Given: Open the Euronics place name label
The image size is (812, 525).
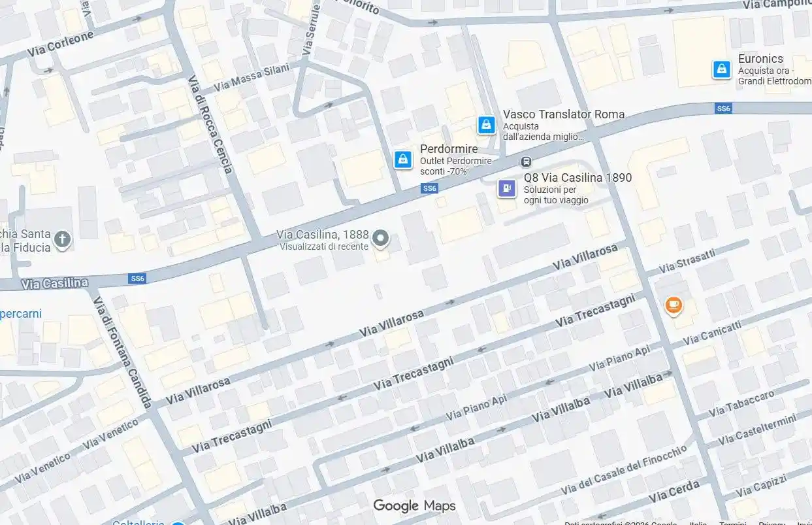Looking at the screenshot, I should tap(760, 58).
